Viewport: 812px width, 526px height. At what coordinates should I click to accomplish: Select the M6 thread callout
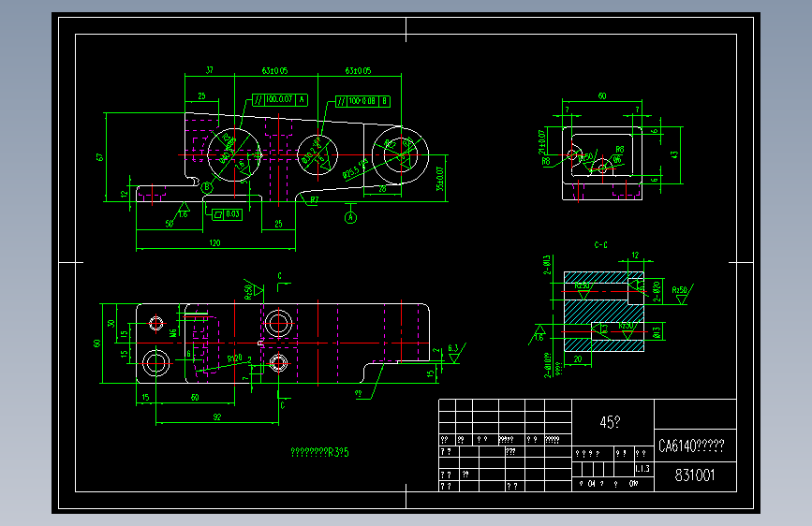pyautogui.click(x=173, y=332)
